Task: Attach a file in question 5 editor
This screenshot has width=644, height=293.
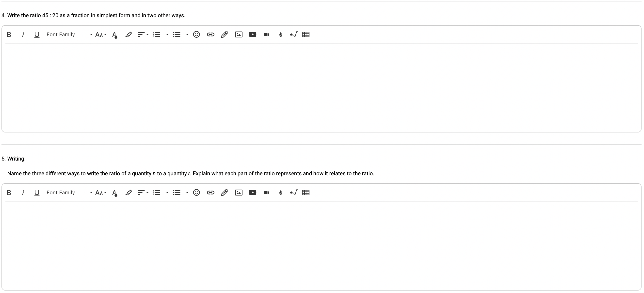Action: (225, 193)
